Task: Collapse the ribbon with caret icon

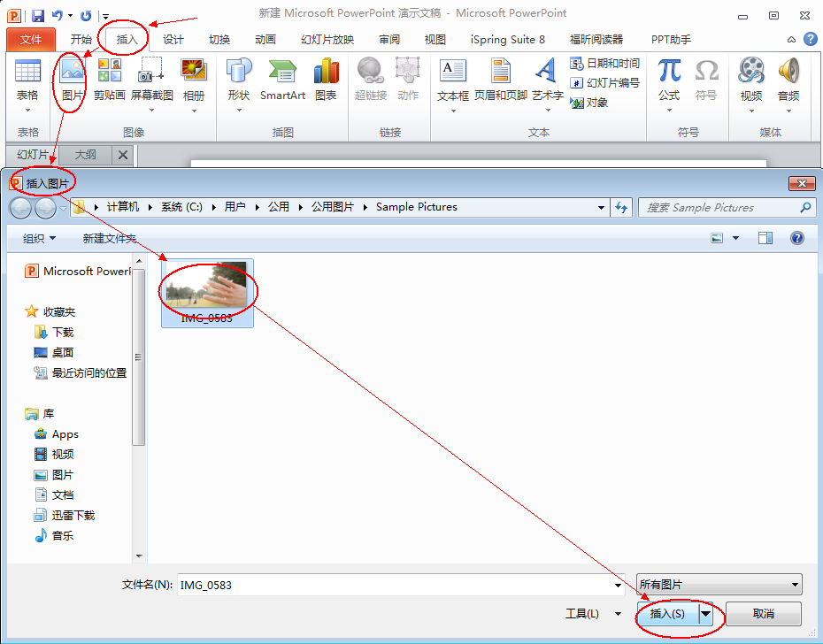Action: (x=791, y=40)
